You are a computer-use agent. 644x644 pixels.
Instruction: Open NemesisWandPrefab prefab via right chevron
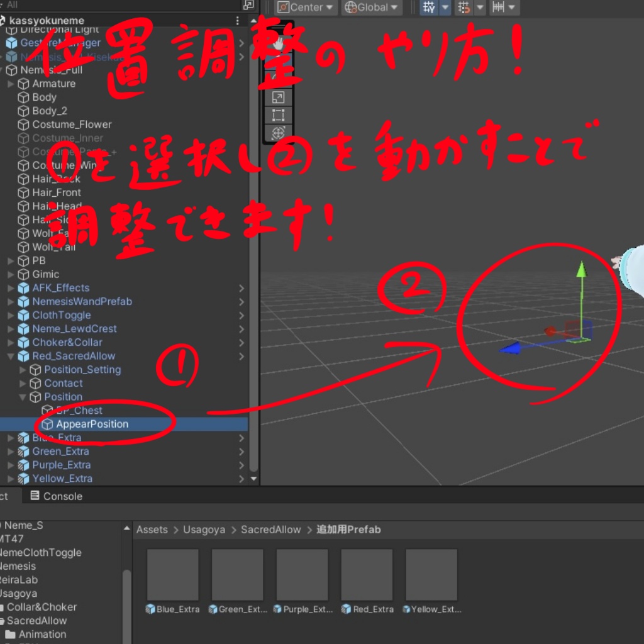(241, 302)
